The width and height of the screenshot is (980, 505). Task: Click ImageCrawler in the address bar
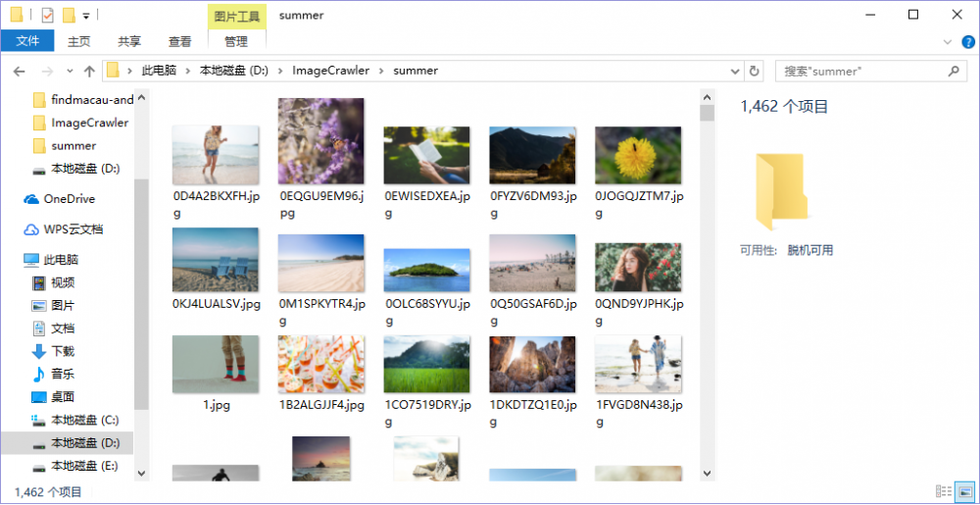(330, 71)
